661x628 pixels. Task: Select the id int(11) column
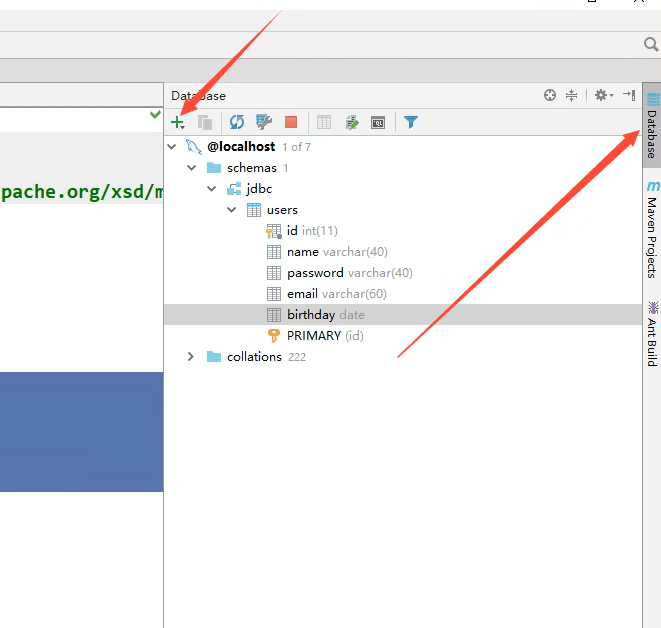tap(403, 231)
